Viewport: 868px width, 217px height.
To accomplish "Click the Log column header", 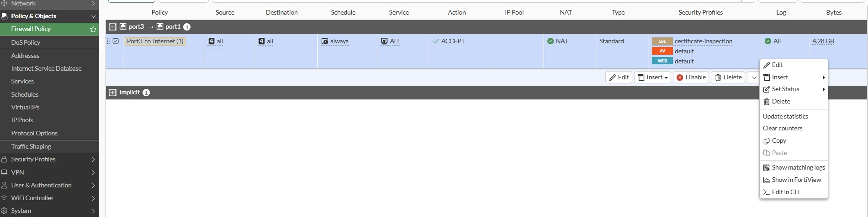I will pos(781,12).
